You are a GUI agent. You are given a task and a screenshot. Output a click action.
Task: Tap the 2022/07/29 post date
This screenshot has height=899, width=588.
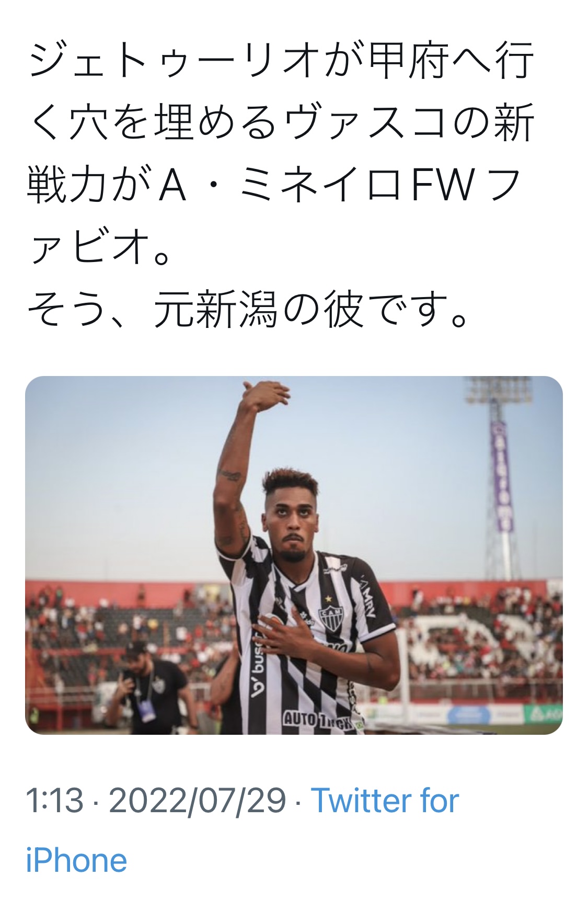click(x=198, y=801)
